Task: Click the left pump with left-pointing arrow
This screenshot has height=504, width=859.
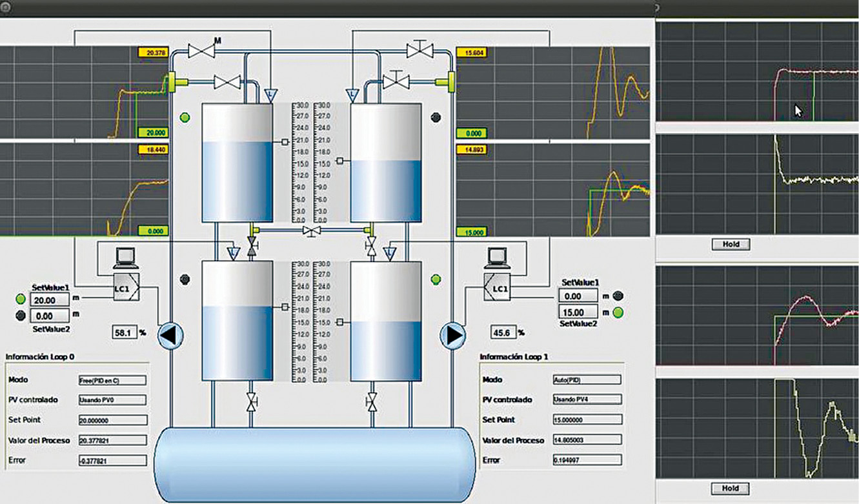Action: click(x=171, y=335)
